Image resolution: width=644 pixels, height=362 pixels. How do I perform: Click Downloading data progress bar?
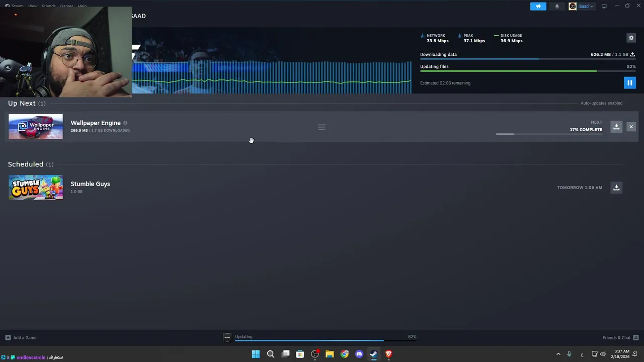(x=527, y=59)
